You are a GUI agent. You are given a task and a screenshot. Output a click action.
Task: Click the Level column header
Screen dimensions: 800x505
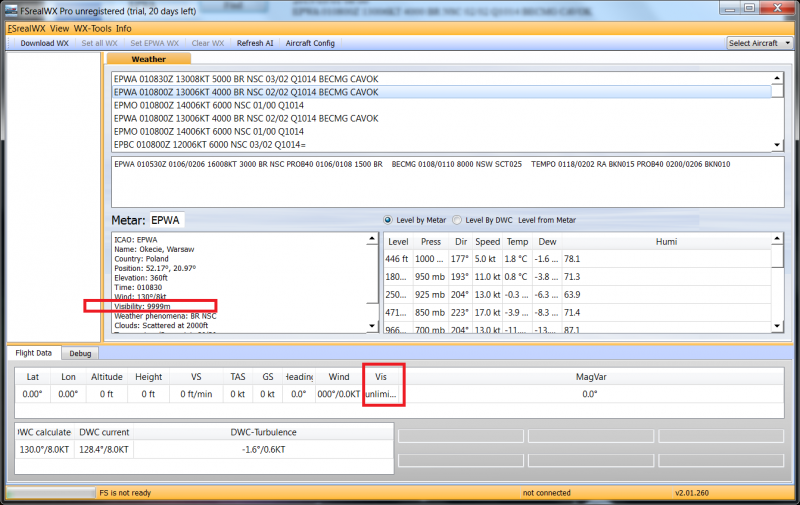pyautogui.click(x=398, y=242)
